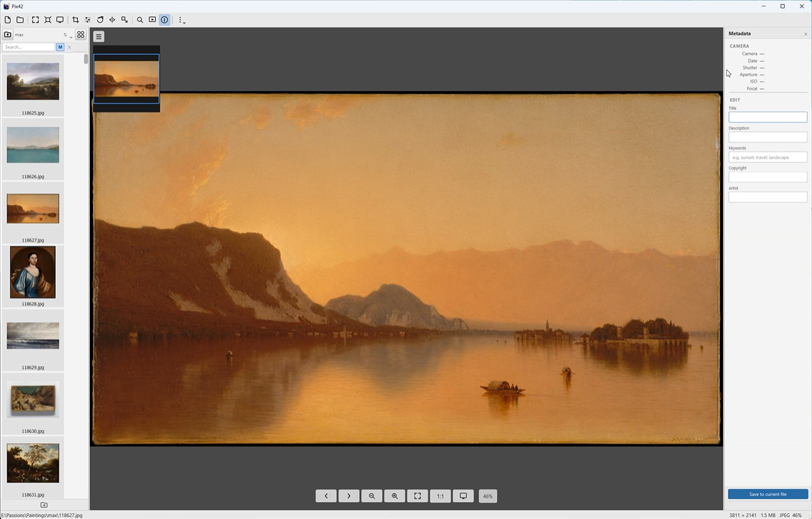Select thumbnail 118630.jpg
This screenshot has height=519, width=812.
33,399
